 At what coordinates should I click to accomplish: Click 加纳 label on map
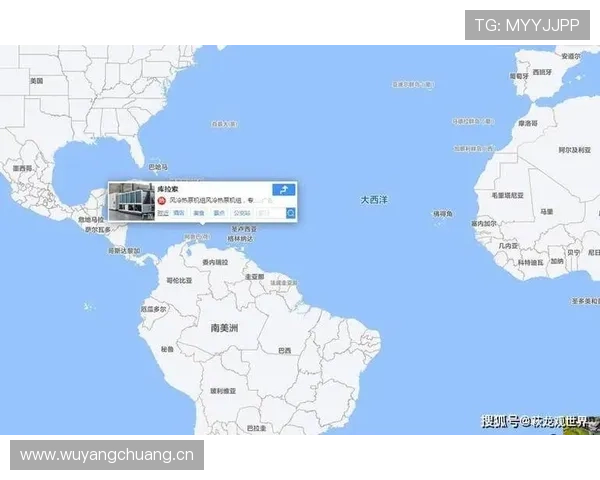pos(557,261)
